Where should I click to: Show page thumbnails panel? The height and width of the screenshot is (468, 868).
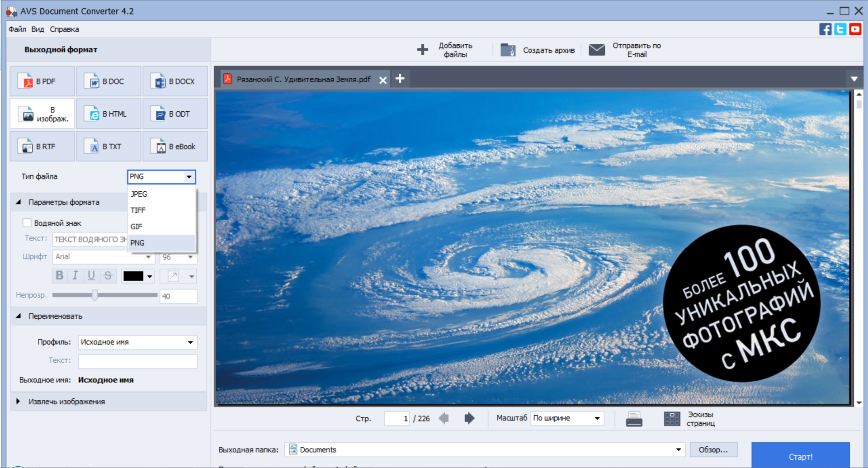(672, 419)
